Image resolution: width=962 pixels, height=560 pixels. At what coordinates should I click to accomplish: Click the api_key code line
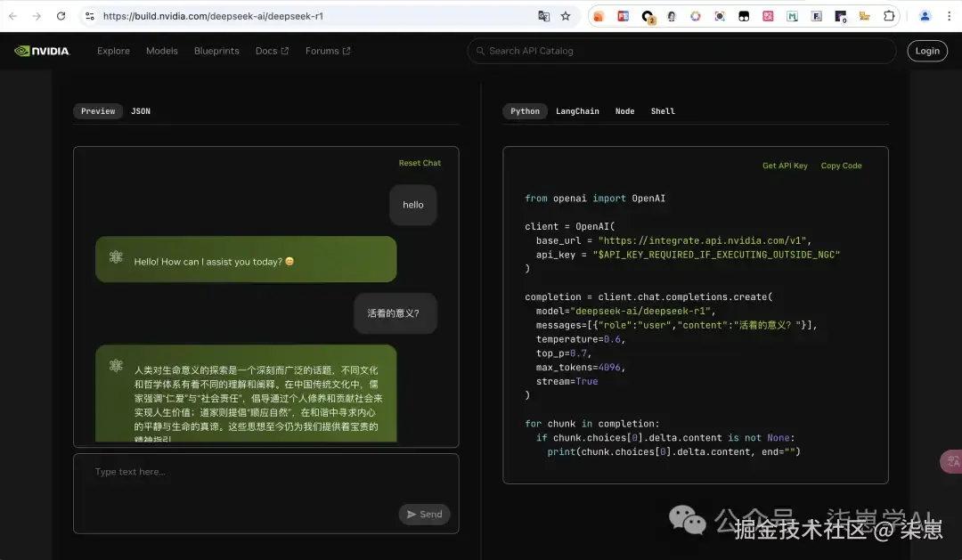click(688, 255)
